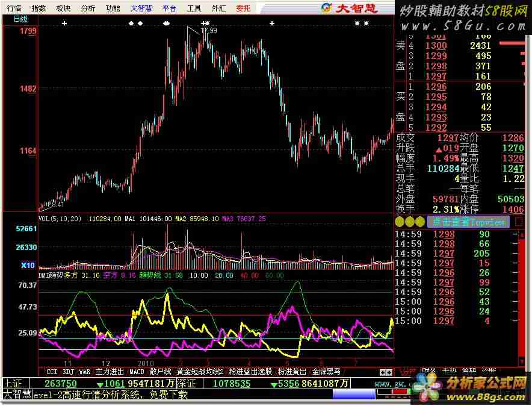This screenshot has height=406, width=532.
Task: Open the 分析 menu
Action: tap(88, 8)
